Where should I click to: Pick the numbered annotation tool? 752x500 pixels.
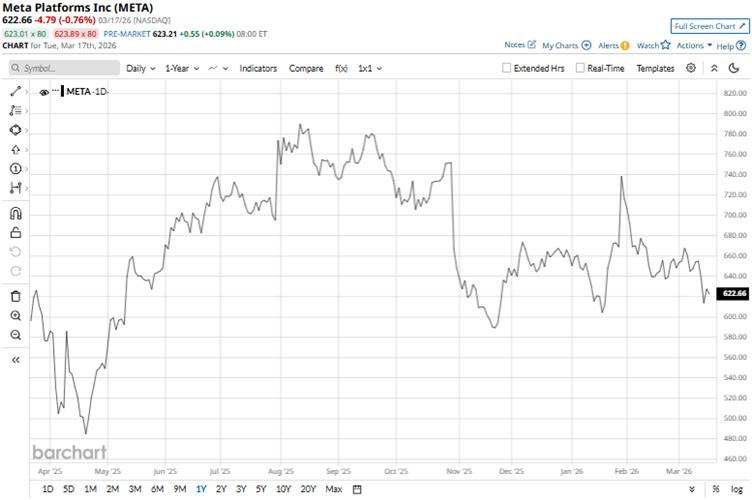[15, 169]
